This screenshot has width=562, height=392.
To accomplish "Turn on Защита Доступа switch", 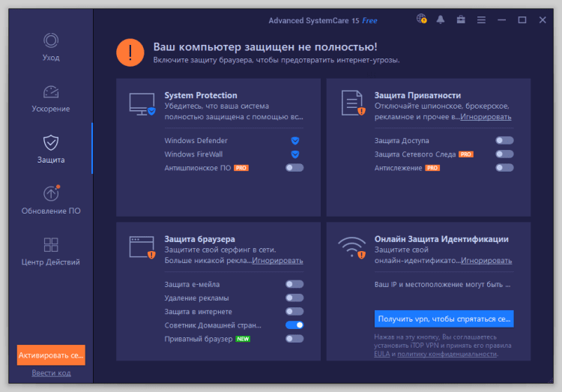I will coord(504,141).
